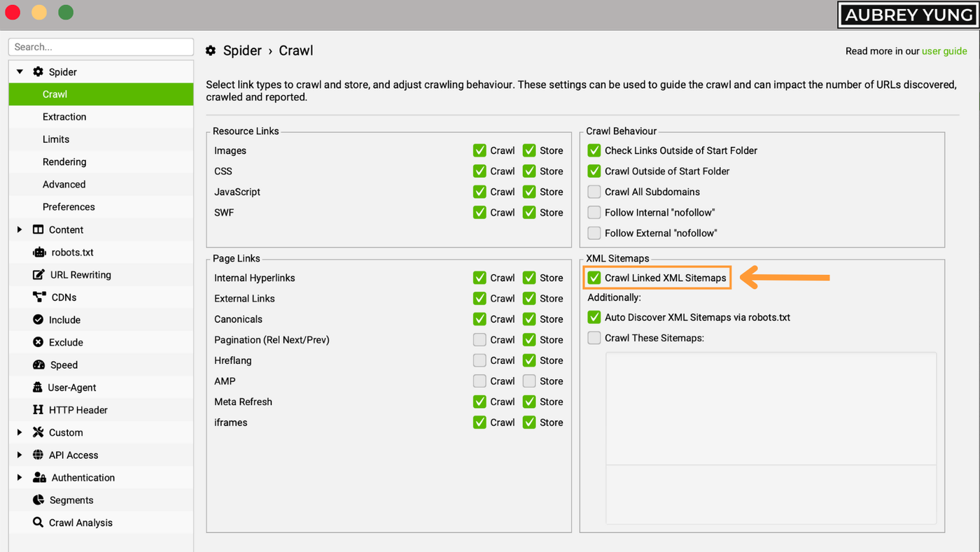Collapse the Spider section in sidebar
The width and height of the screenshot is (980, 552).
click(x=19, y=71)
